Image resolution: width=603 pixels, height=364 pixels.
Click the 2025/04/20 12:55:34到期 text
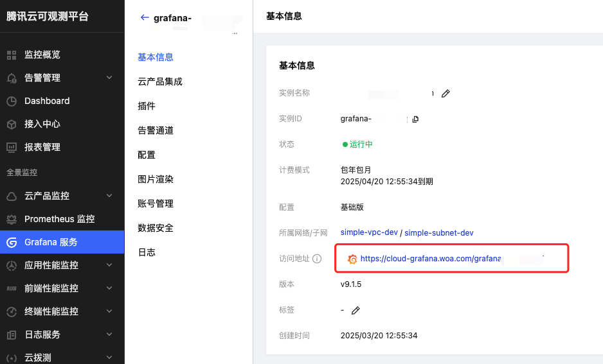click(x=387, y=182)
